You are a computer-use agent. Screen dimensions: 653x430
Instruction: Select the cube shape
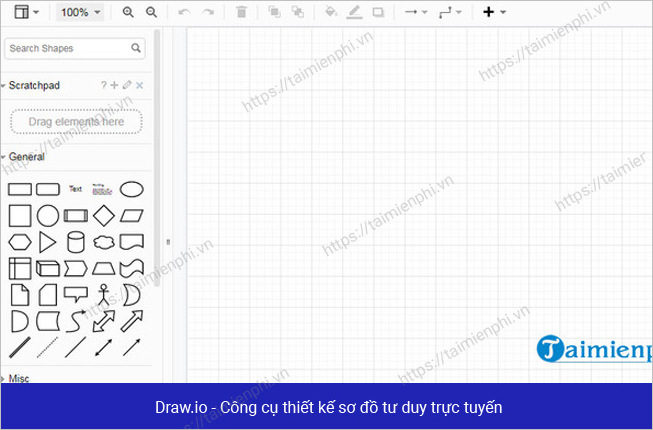pos(48,268)
